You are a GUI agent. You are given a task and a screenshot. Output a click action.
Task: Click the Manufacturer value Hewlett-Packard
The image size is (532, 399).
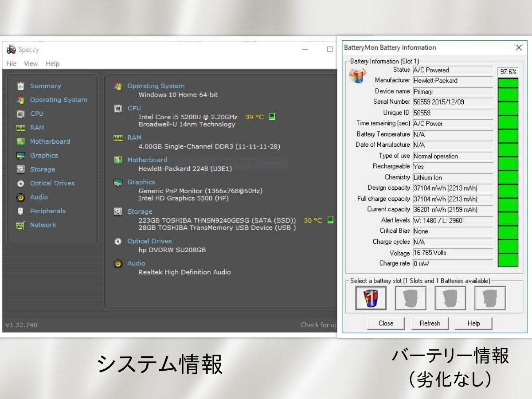pyautogui.click(x=453, y=81)
